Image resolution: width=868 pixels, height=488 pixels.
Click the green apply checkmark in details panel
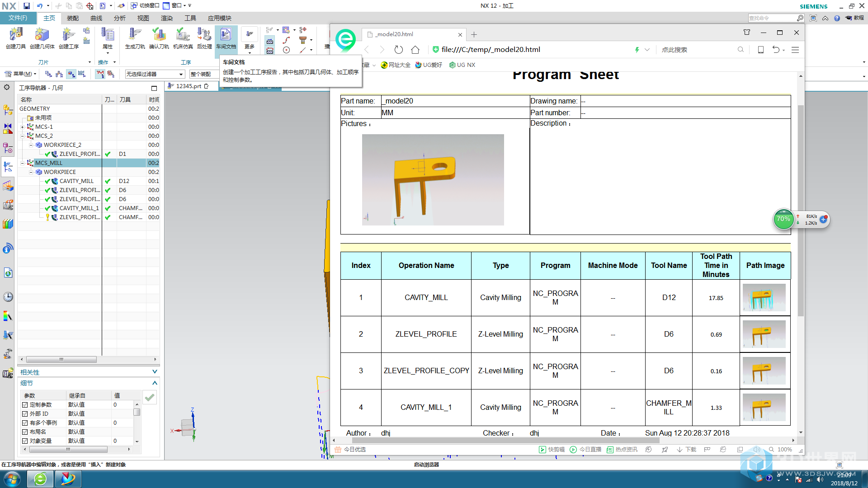pyautogui.click(x=150, y=397)
